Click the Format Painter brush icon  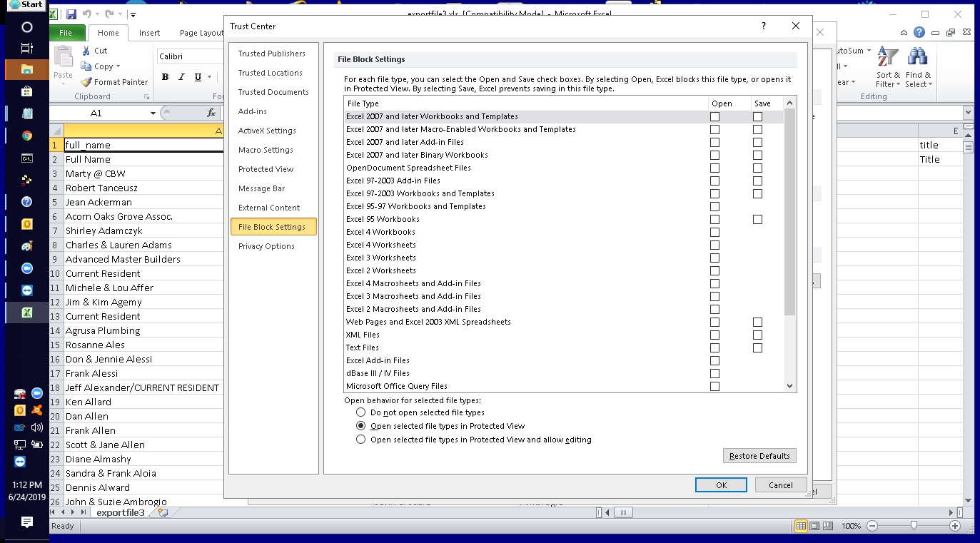tap(85, 82)
